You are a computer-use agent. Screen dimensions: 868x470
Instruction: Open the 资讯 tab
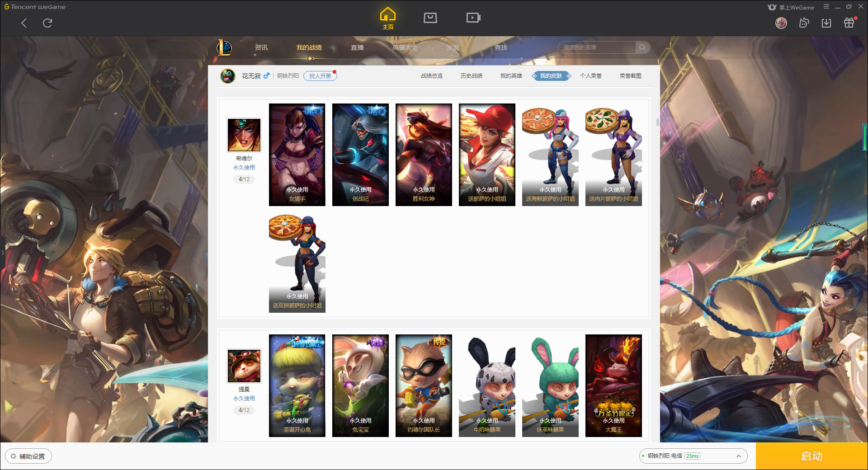coord(261,47)
